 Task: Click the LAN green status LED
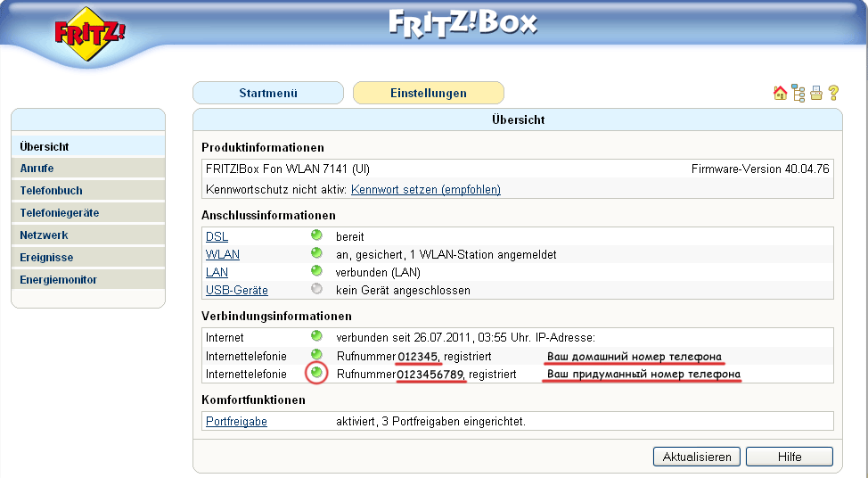tap(316, 271)
